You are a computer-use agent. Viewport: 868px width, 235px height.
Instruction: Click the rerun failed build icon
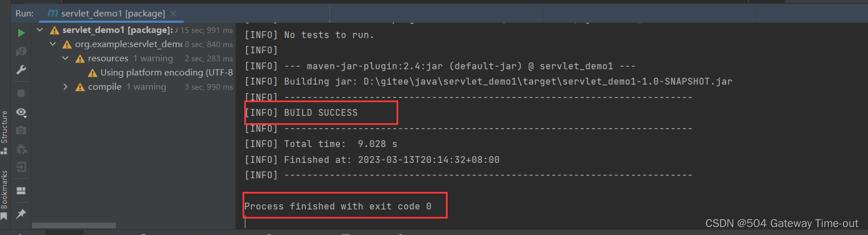coord(21,52)
